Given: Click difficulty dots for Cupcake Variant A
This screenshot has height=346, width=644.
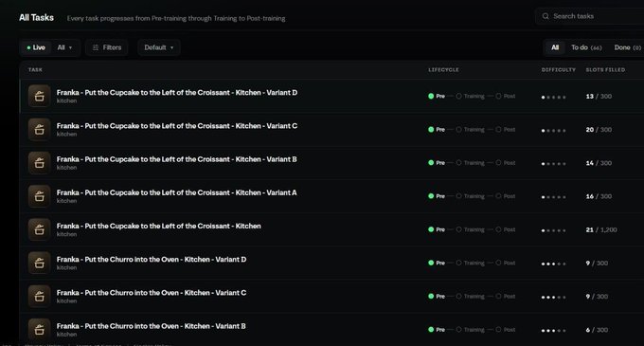Looking at the screenshot, I should coord(554,197).
